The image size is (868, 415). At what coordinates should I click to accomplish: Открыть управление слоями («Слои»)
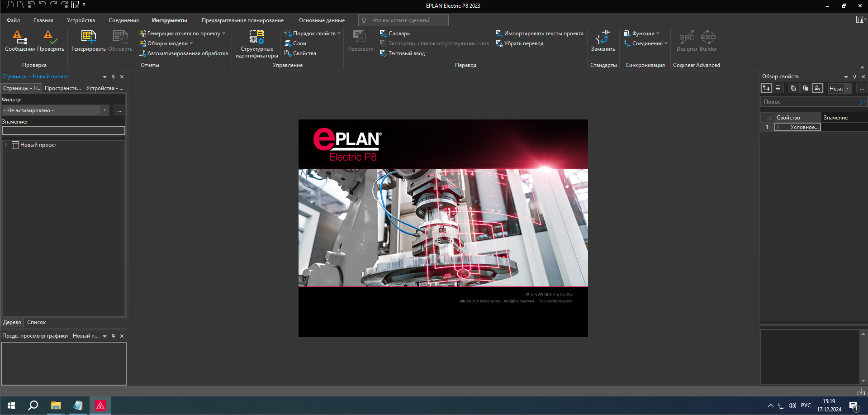298,43
